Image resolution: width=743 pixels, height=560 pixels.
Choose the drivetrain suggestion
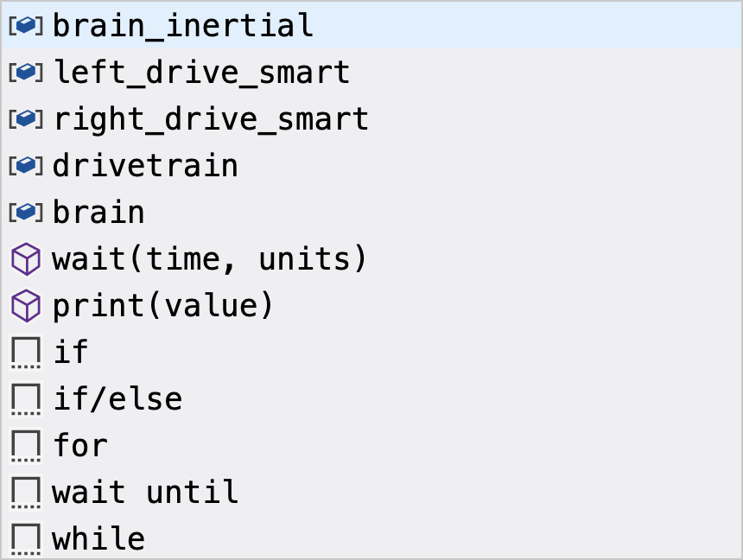(145, 165)
